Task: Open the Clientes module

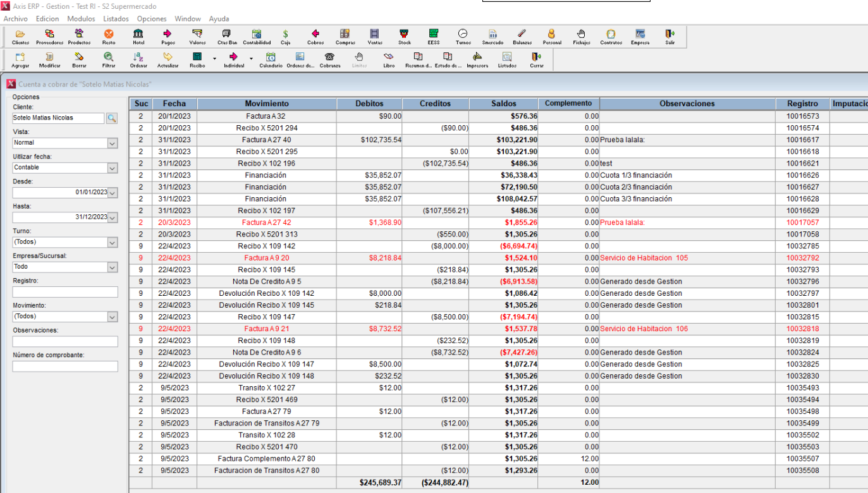Action: coord(20,37)
